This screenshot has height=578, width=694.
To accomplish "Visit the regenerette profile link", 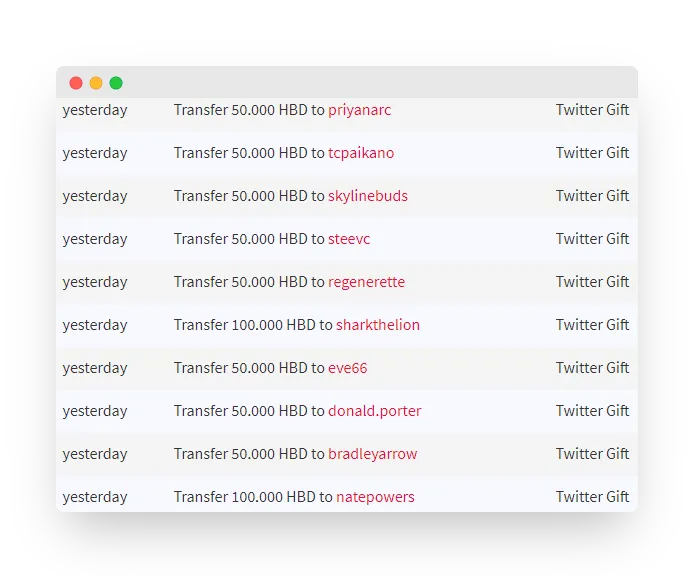I will (x=366, y=282).
